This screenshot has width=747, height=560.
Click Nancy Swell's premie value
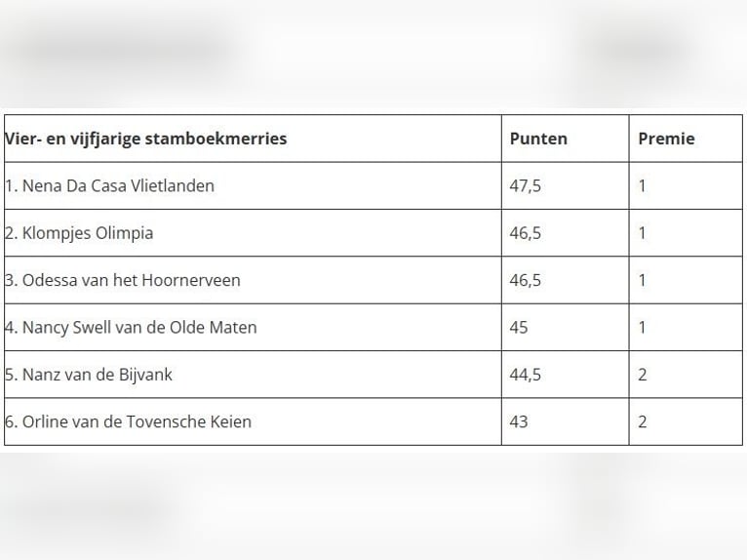click(643, 327)
